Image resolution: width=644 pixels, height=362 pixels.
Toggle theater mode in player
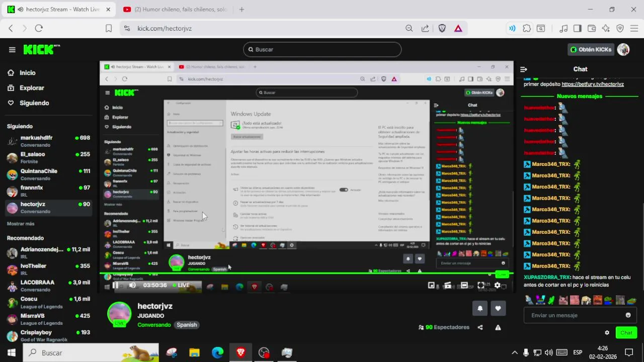464,285
